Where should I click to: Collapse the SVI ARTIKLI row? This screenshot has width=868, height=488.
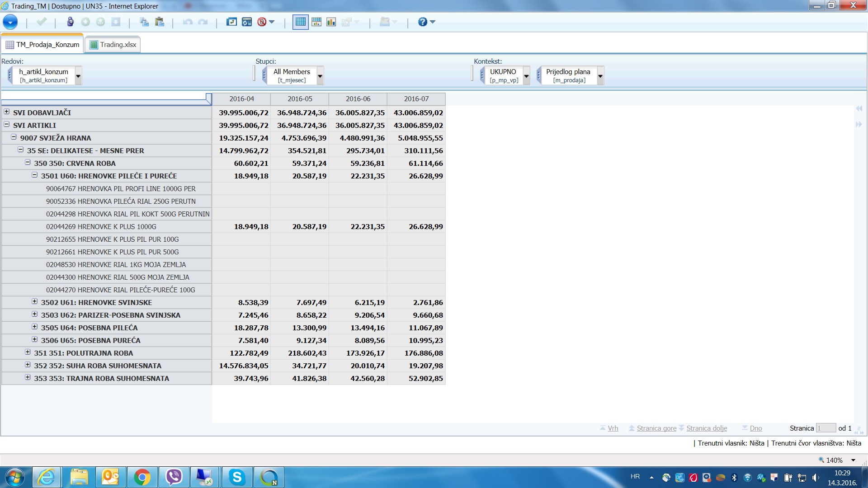point(7,124)
